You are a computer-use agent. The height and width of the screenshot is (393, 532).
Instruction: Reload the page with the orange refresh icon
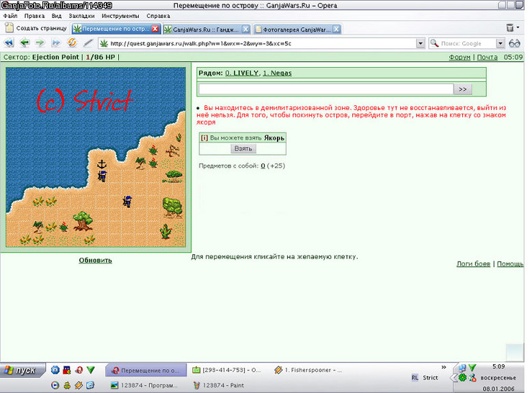72,43
